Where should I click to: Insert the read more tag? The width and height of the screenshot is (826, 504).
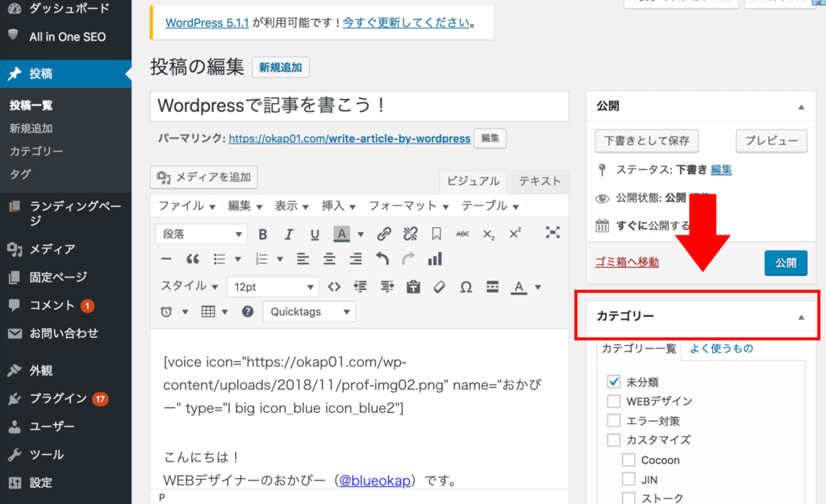pos(493,286)
